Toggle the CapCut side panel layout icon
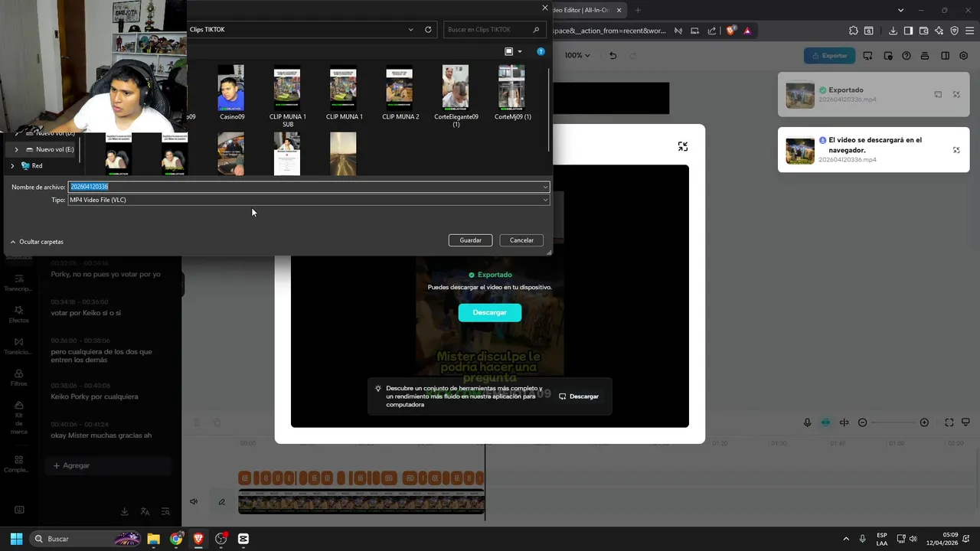The height and width of the screenshot is (551, 980). pyautogui.click(x=945, y=56)
